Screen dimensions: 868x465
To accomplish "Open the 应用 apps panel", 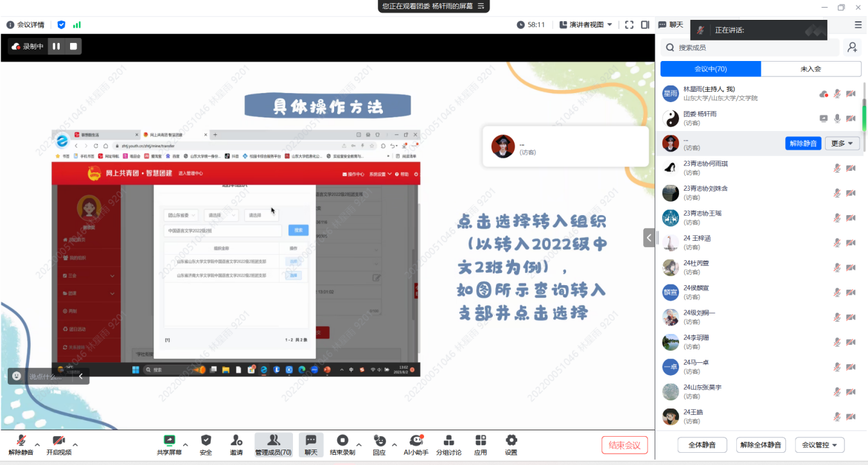I will (x=481, y=444).
